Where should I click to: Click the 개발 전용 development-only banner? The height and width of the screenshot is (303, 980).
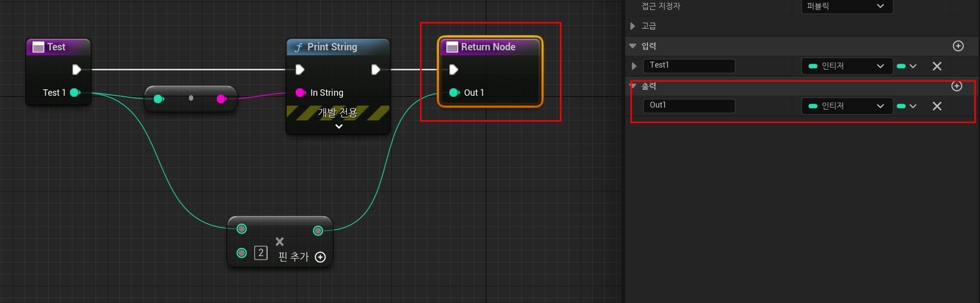[x=338, y=113]
